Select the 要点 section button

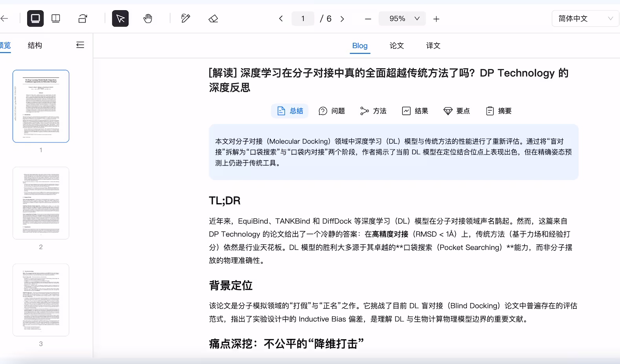click(x=457, y=111)
